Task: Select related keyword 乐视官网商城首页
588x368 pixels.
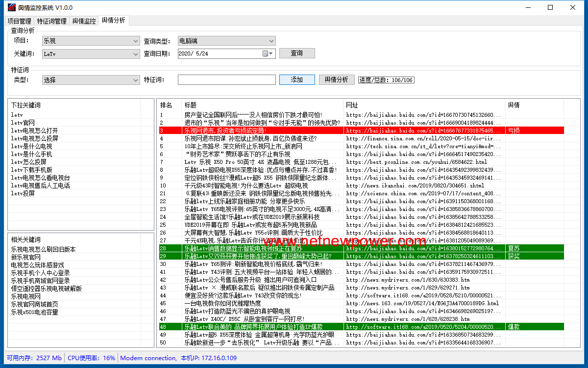Action: 34,304
